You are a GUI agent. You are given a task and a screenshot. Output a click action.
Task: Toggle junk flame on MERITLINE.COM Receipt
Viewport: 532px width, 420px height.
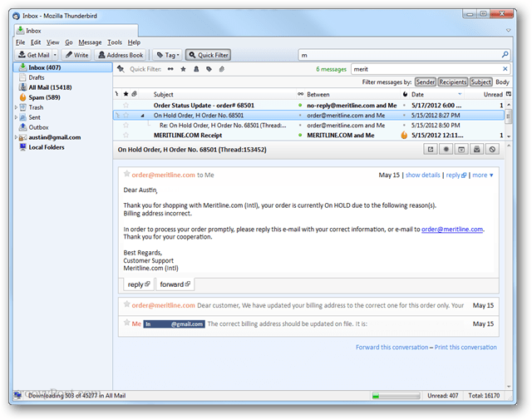click(404, 135)
